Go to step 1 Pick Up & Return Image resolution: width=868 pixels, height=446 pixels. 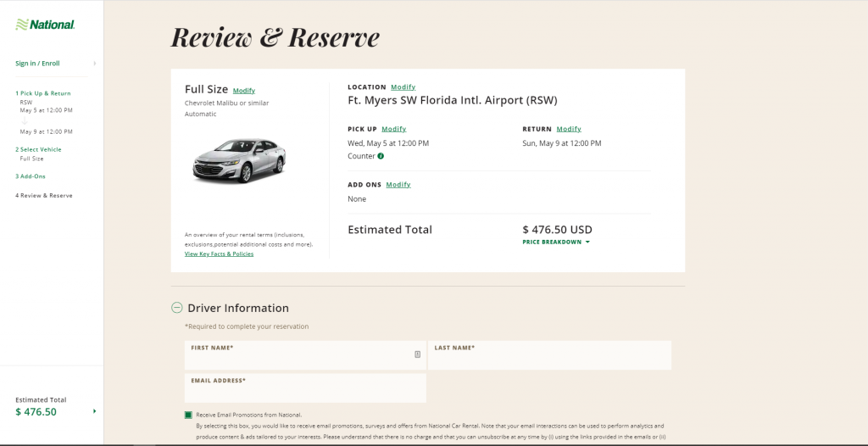pyautogui.click(x=43, y=93)
